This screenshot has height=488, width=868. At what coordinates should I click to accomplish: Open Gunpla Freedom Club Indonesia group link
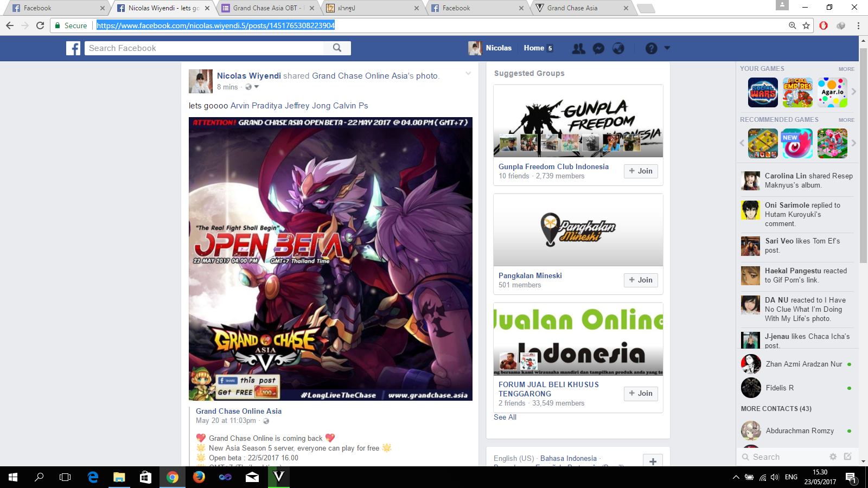pos(553,166)
